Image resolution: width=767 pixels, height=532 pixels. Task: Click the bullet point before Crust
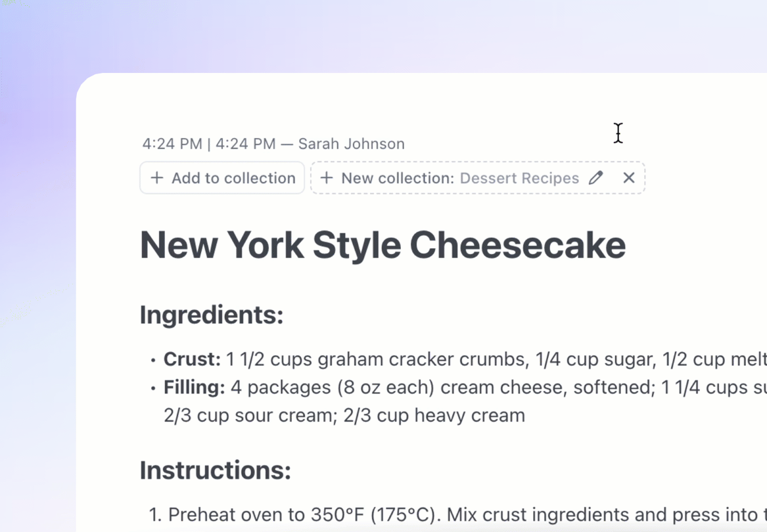(x=153, y=361)
